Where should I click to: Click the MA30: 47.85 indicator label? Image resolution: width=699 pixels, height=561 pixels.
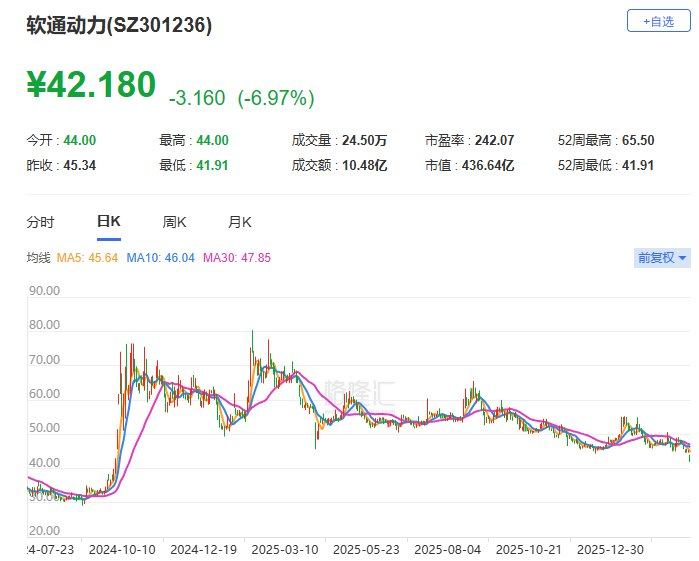coord(237,258)
